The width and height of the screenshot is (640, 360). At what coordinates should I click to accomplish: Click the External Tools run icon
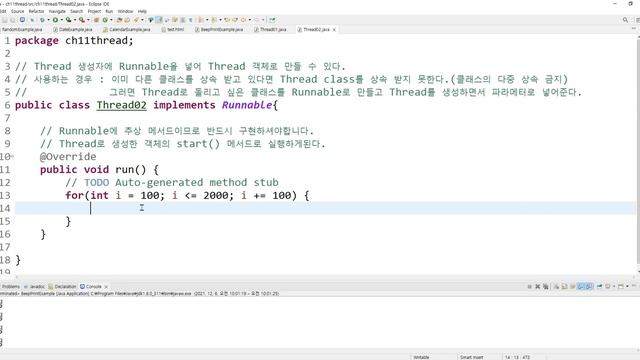click(x=82, y=20)
